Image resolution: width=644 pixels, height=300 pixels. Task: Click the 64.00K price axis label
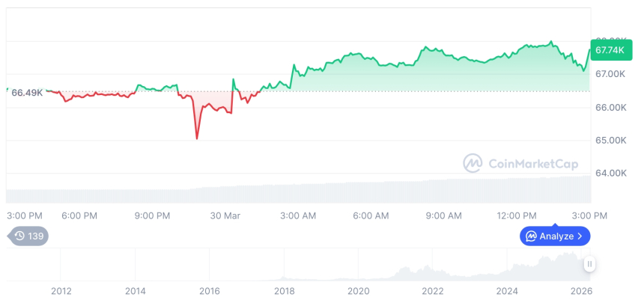[x=610, y=174]
